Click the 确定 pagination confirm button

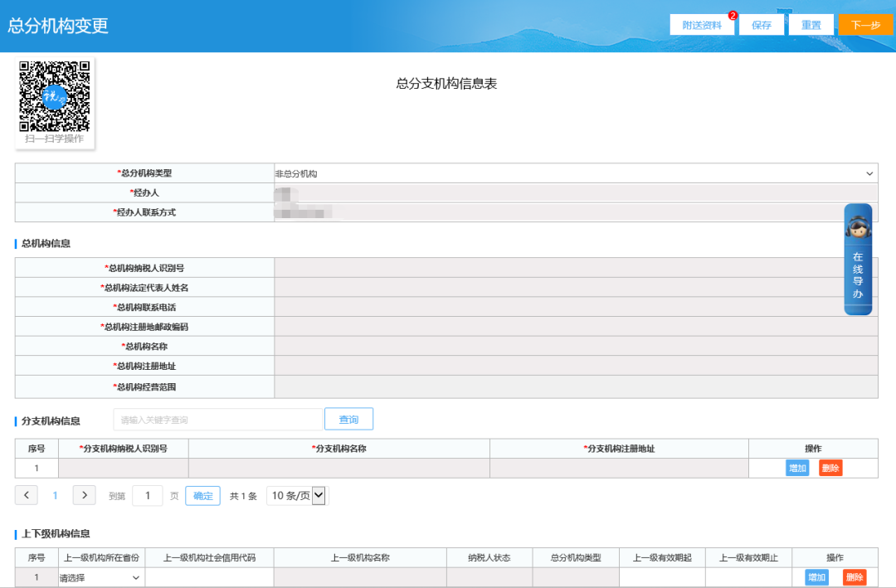203,495
